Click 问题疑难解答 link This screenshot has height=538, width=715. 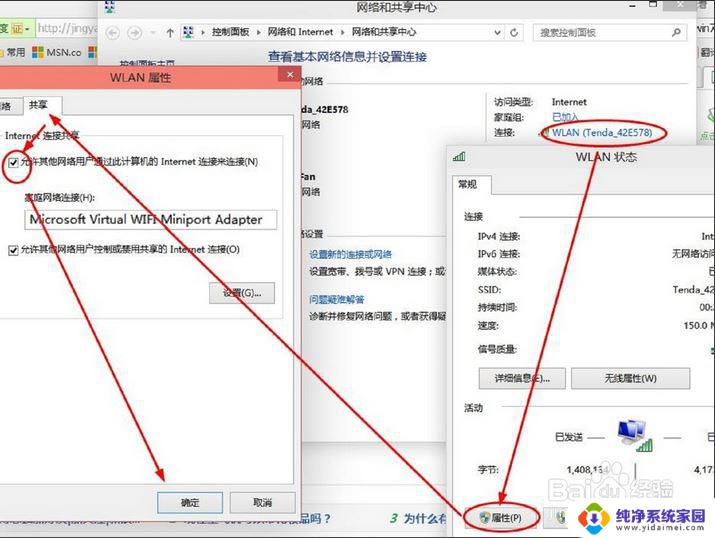coord(337,299)
